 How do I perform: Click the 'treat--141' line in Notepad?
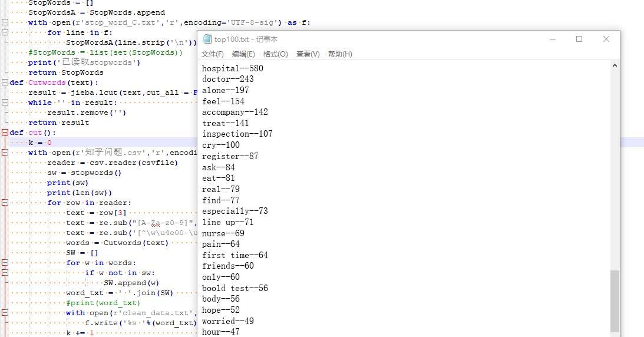[225, 123]
